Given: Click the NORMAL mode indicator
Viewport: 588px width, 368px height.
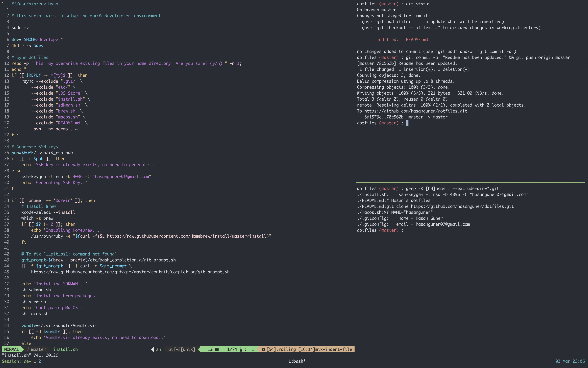Looking at the screenshot, I should [x=11, y=349].
